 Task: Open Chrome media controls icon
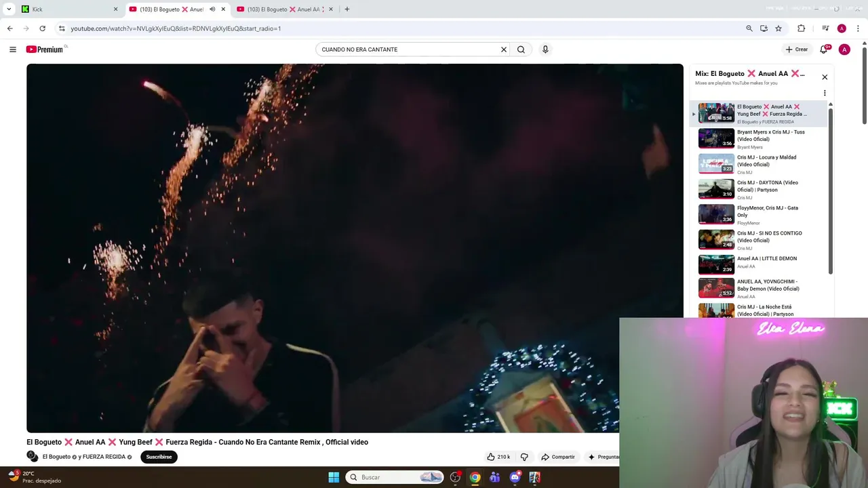pyautogui.click(x=825, y=28)
